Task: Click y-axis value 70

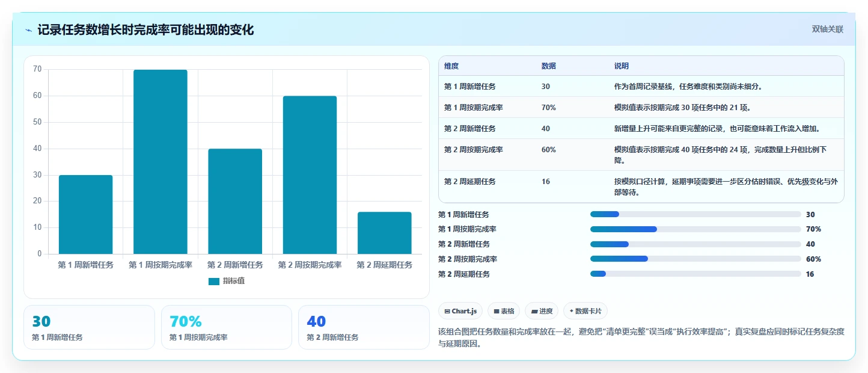Action: 37,69
